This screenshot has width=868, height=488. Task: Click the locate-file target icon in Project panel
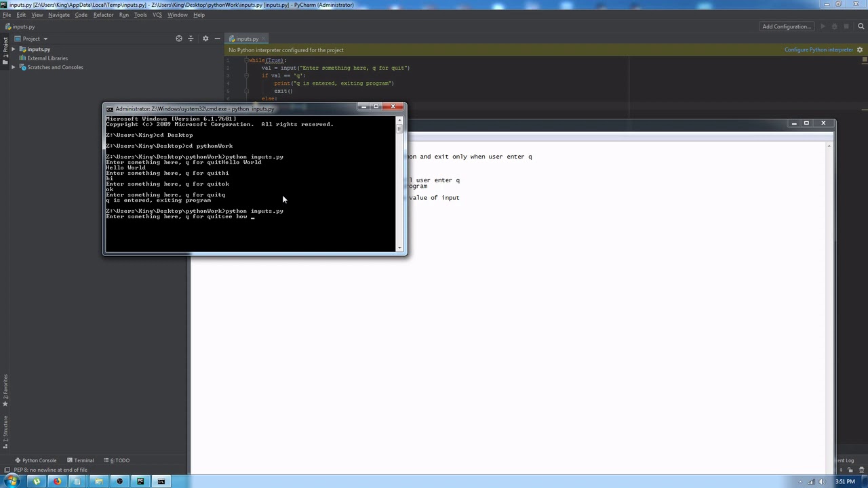click(x=179, y=39)
